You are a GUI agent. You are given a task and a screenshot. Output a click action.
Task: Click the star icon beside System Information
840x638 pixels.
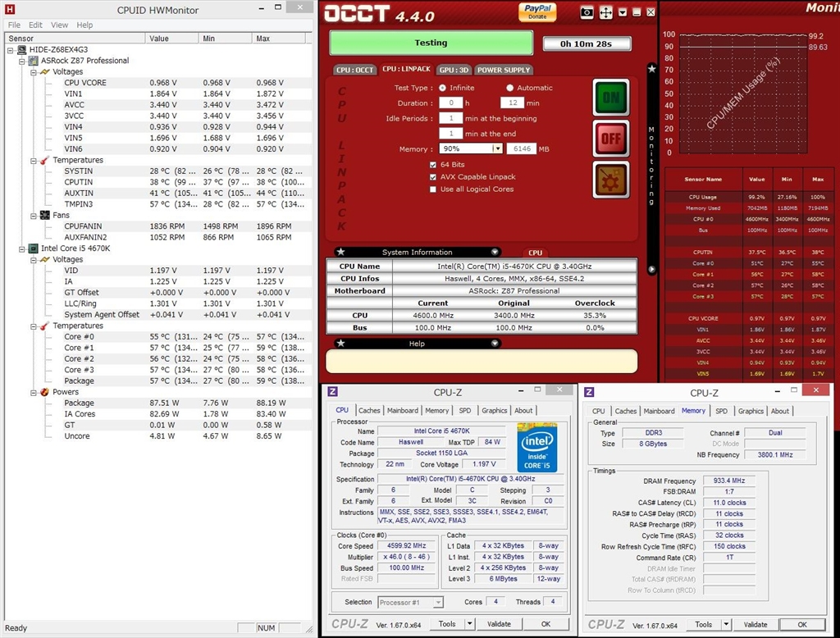(340, 252)
